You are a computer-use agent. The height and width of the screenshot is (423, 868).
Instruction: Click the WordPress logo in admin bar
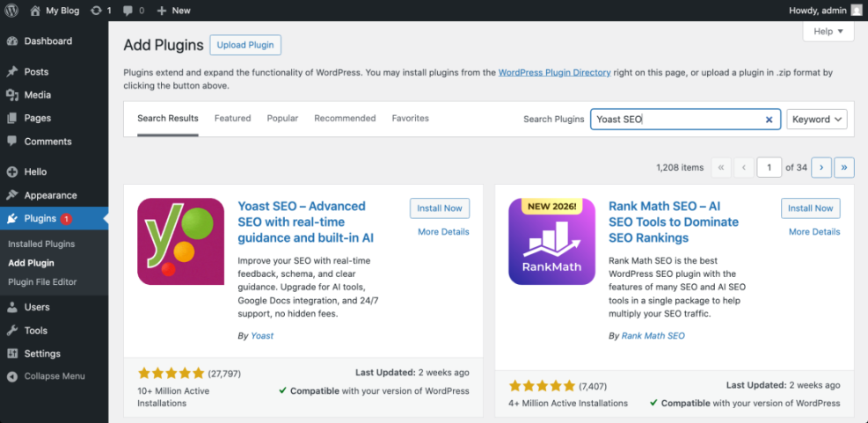pos(12,11)
